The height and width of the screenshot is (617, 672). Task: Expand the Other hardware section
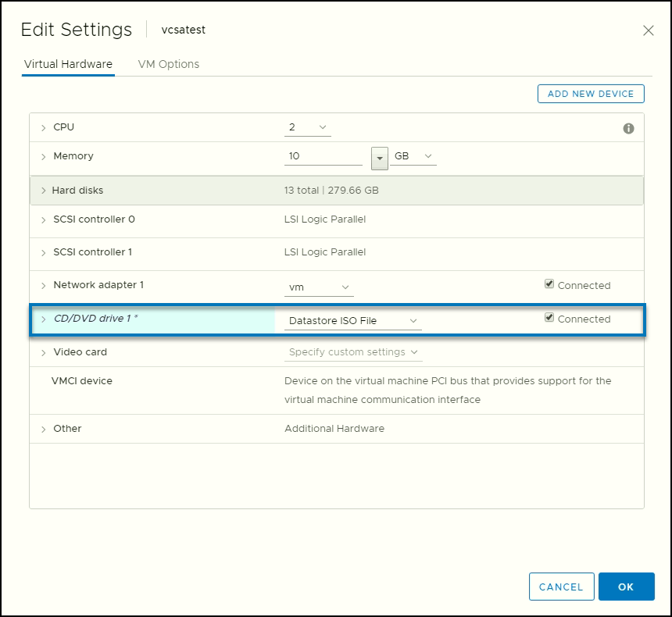click(45, 428)
